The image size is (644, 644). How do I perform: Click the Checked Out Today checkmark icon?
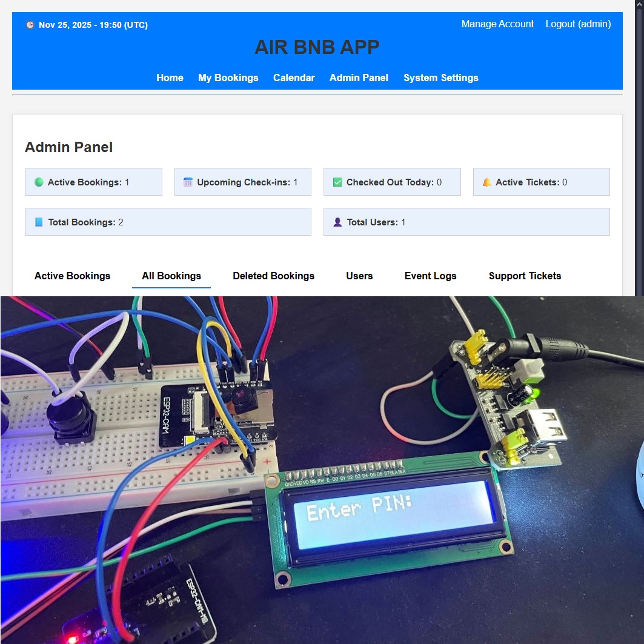(337, 182)
